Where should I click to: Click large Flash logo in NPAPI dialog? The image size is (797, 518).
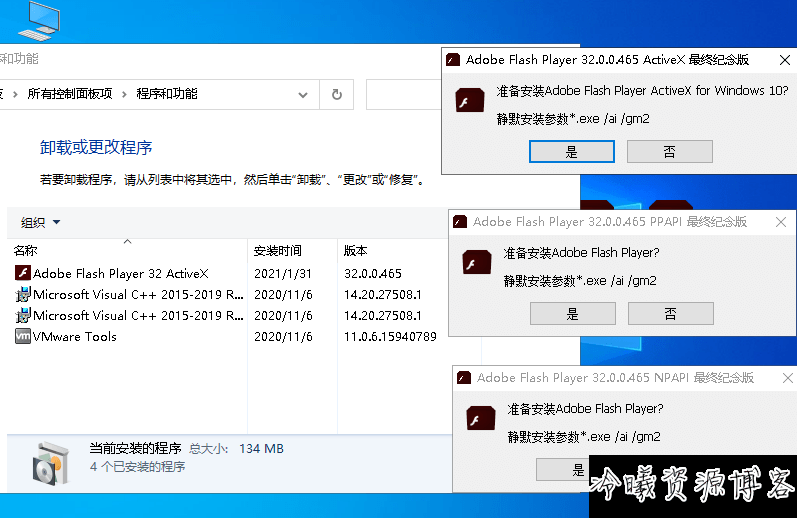[481, 418]
